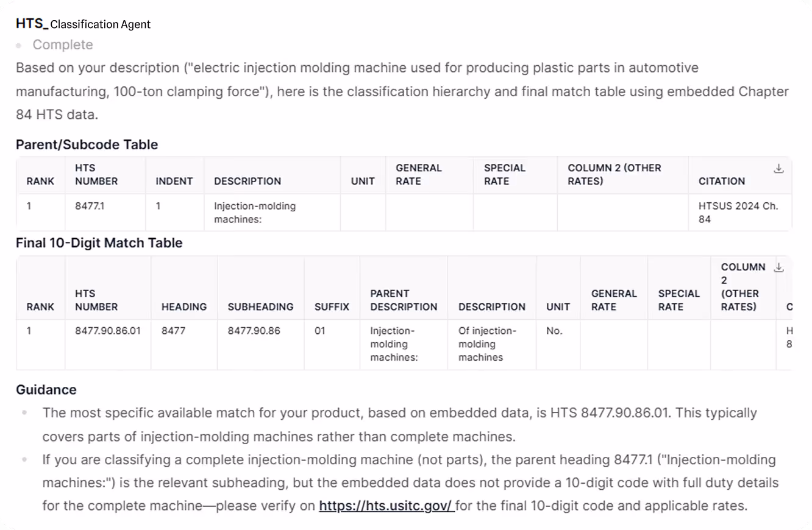Image resolution: width=812 pixels, height=530 pixels.
Task: Click the PARENT DESCRIPTION column header
Action: pyautogui.click(x=404, y=300)
